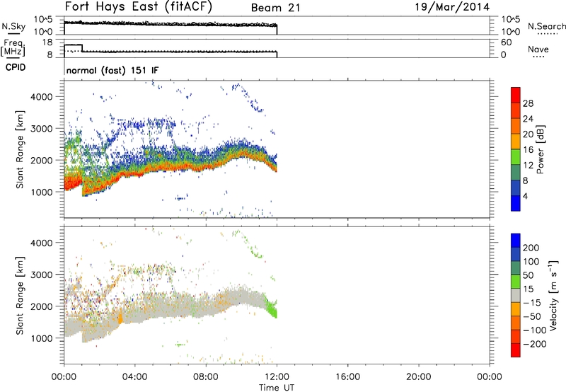
Task: Pick the light green 12–16 dB power swatch
Action: (x=516, y=157)
